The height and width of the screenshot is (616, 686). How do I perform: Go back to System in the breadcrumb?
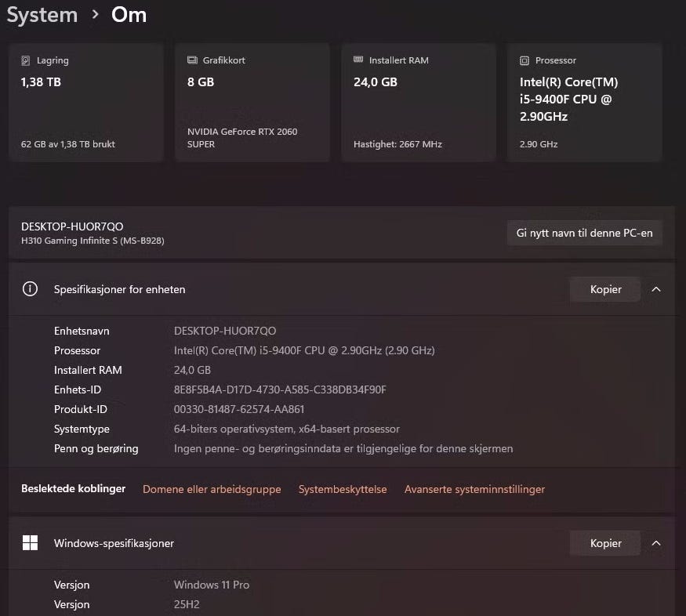point(42,15)
